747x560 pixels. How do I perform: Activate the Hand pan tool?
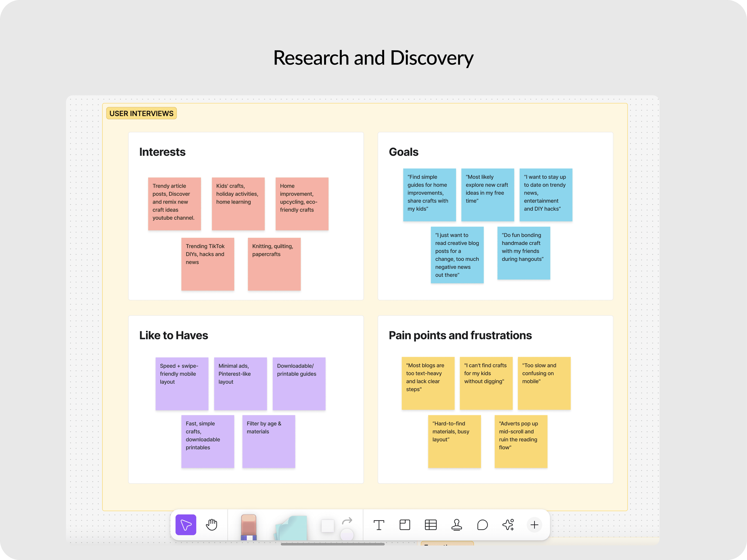tap(212, 525)
